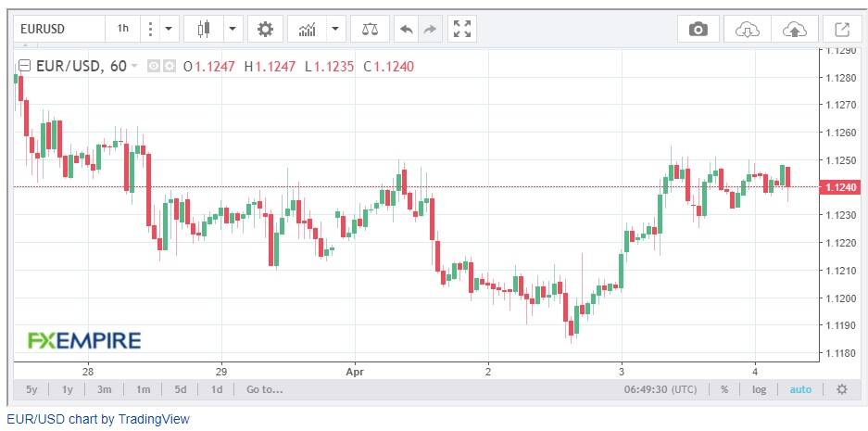Take a snapshot with camera icon
The width and height of the screenshot is (868, 431).
(698, 29)
